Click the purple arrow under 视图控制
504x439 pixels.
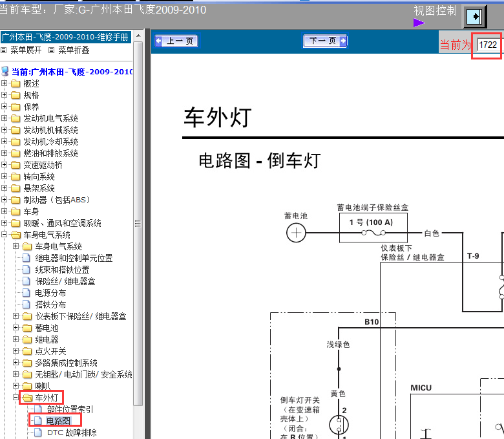(x=419, y=23)
